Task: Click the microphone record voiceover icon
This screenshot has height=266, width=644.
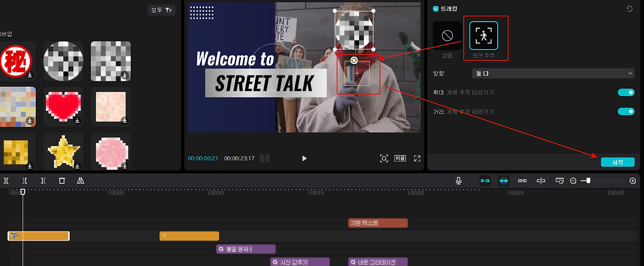Action: click(459, 181)
